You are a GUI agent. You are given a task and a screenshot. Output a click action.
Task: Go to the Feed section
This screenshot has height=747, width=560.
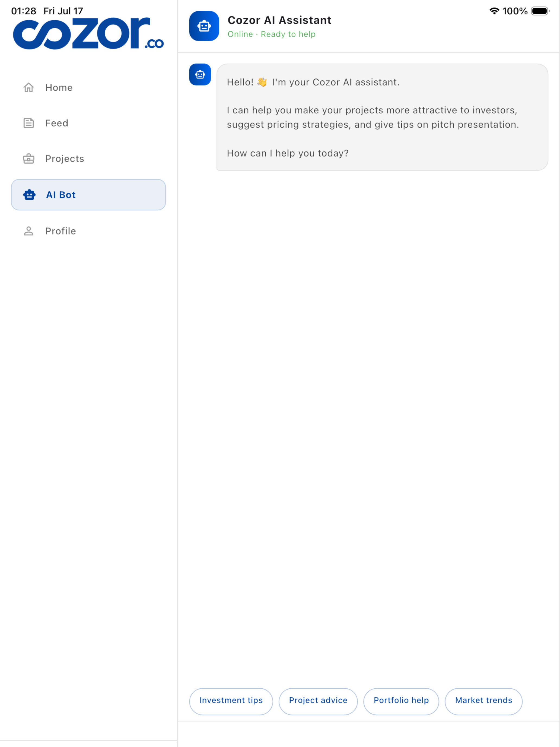[x=88, y=123]
